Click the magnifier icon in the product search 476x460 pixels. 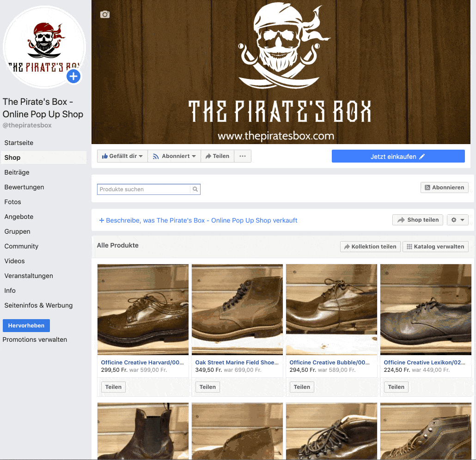tap(195, 189)
